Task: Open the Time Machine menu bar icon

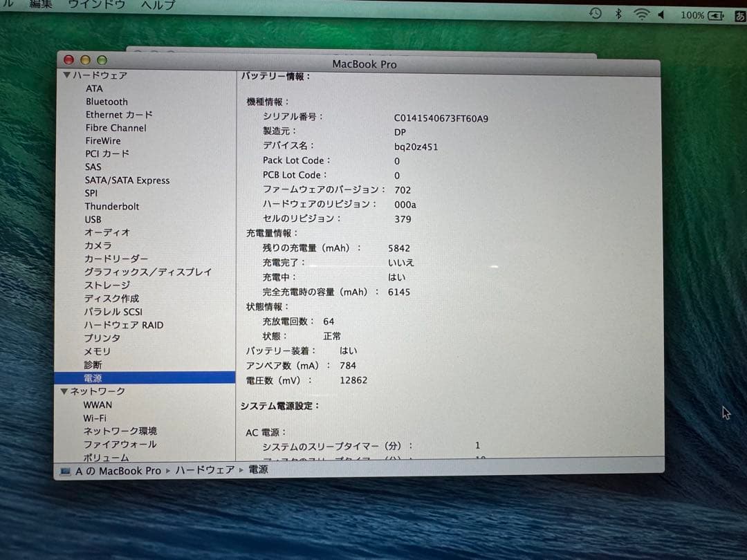Action: (x=595, y=13)
